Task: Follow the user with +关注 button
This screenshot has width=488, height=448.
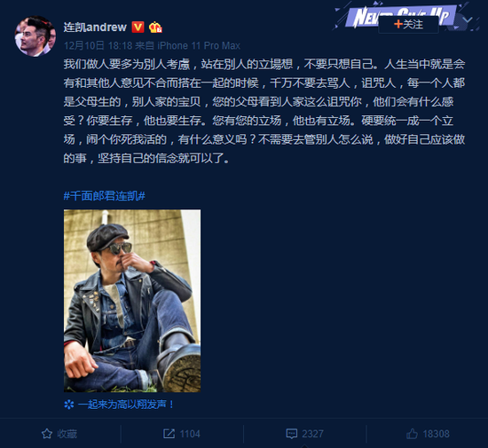Action: point(408,24)
